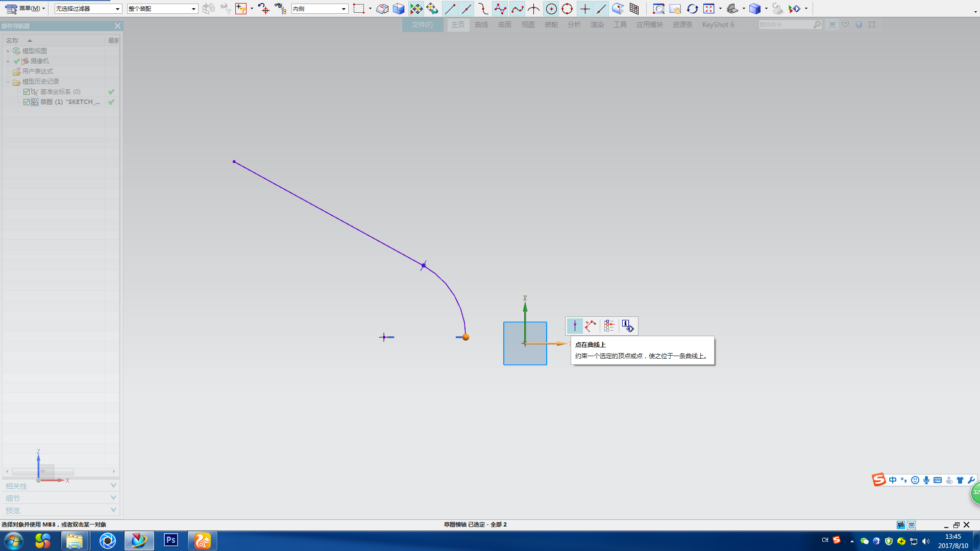
Task: Toggle end point snap
Action: point(450,9)
